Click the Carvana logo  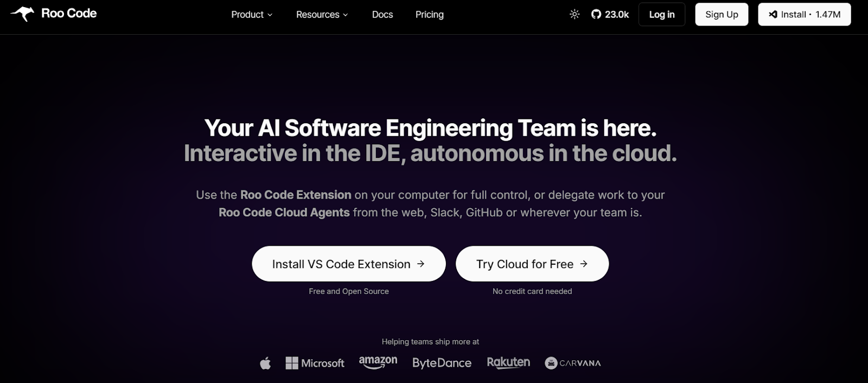coord(573,362)
